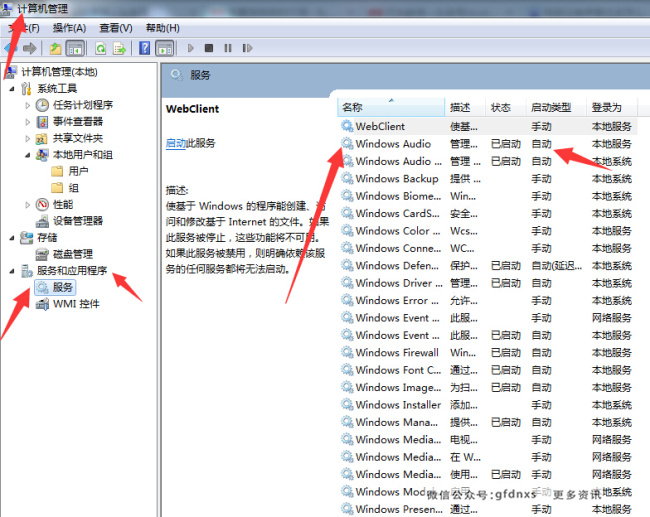Image resolution: width=650 pixels, height=517 pixels.
Task: Open the 操作(A) menu
Action: [x=69, y=28]
